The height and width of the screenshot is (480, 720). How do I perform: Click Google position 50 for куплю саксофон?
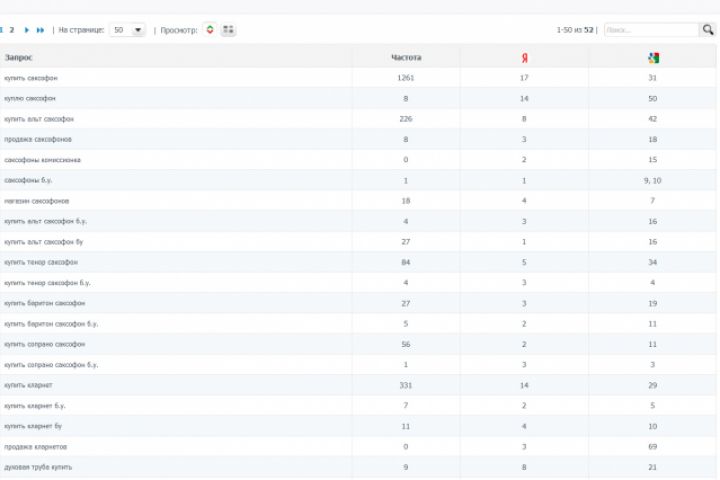tap(652, 98)
